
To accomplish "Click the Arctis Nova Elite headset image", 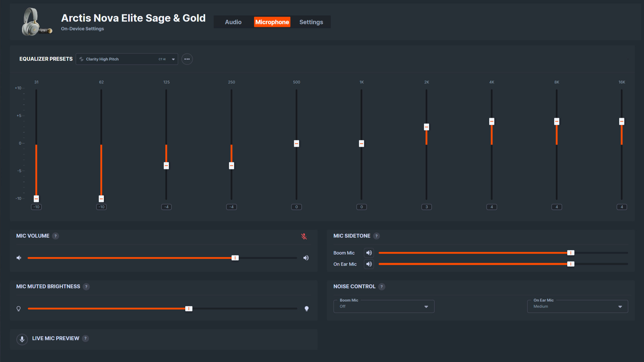I will pos(37,22).
